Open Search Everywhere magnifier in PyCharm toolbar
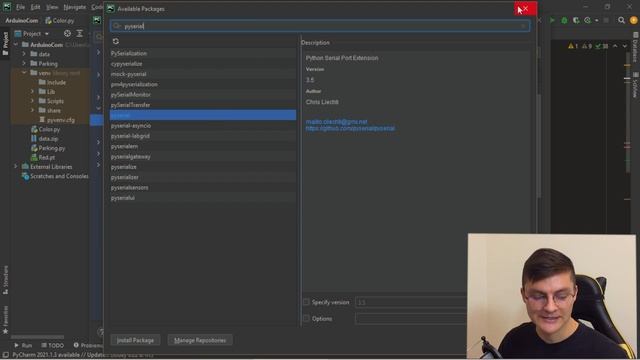The height and width of the screenshot is (360, 640). (x=621, y=20)
